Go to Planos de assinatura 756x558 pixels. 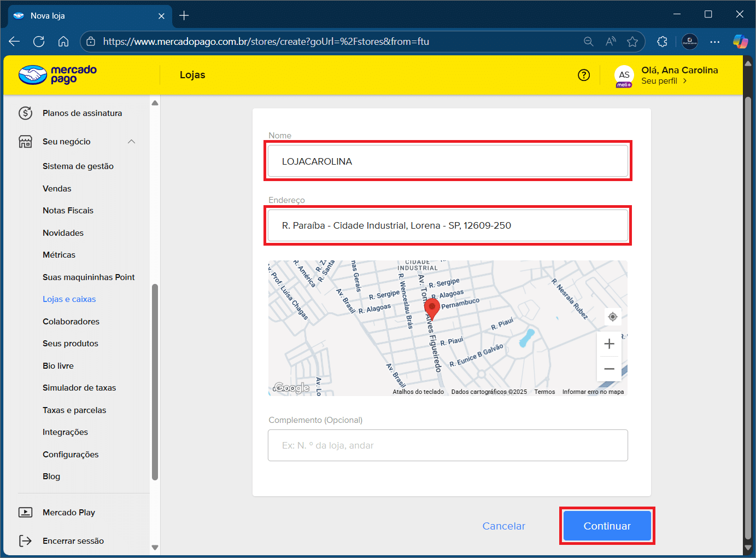pyautogui.click(x=82, y=113)
